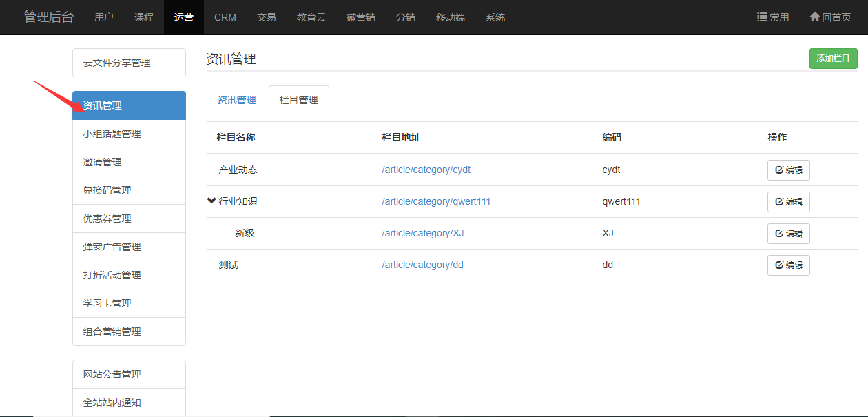The image size is (868, 417).
Task: Go to 教育云 in top navbar
Action: point(311,17)
